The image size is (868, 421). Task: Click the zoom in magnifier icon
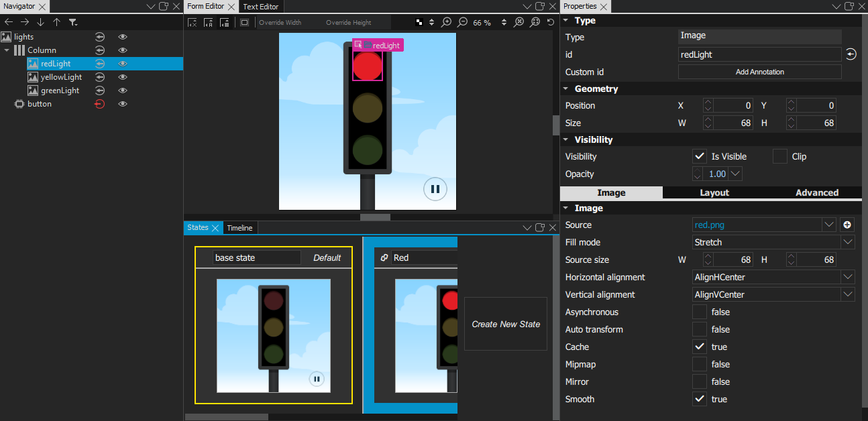pos(447,22)
